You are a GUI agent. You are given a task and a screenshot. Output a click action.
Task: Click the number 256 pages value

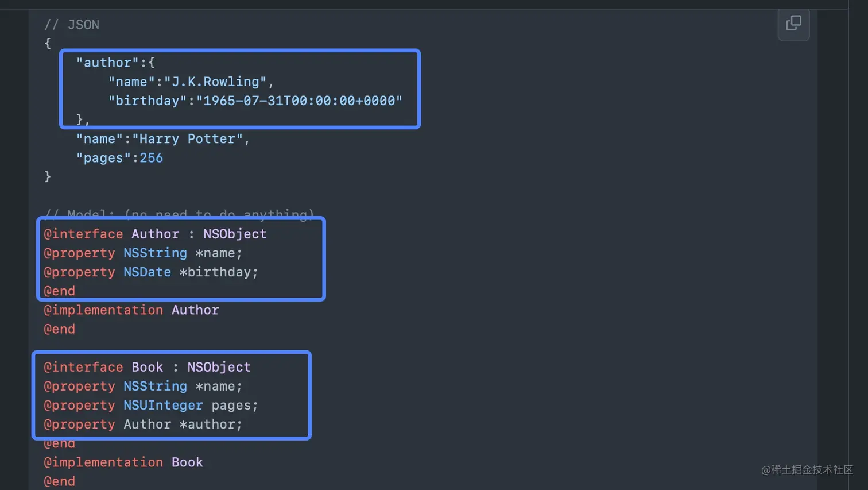[x=152, y=158]
